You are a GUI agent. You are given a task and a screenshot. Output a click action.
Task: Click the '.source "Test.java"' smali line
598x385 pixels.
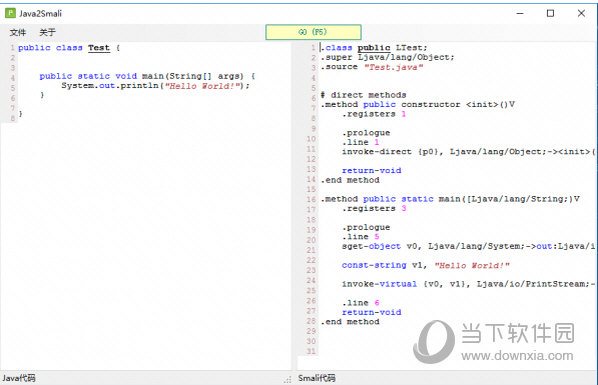click(372, 67)
